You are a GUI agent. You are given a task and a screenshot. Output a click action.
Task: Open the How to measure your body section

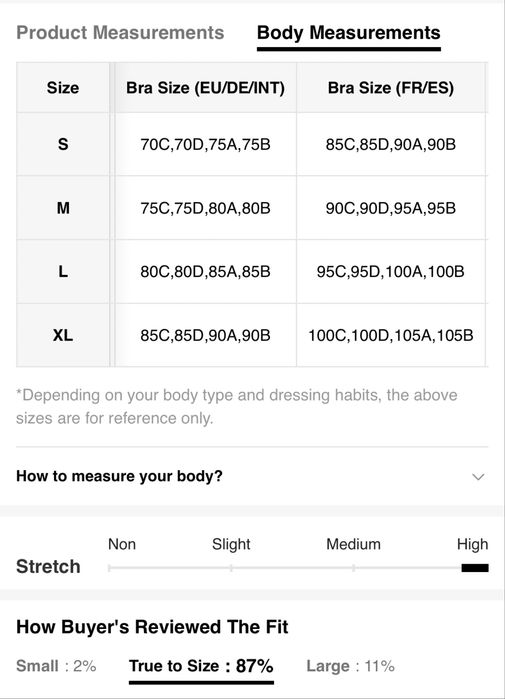[252, 476]
